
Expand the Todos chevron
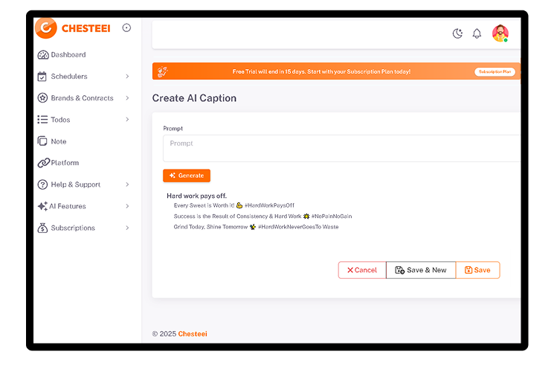[x=127, y=120]
